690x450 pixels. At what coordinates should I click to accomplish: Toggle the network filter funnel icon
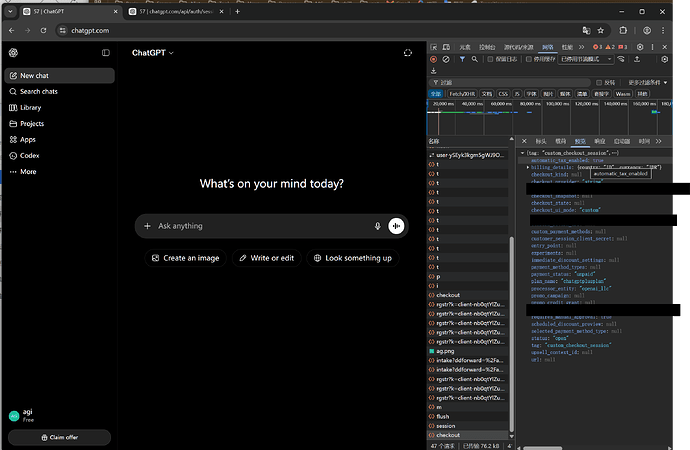tap(462, 59)
